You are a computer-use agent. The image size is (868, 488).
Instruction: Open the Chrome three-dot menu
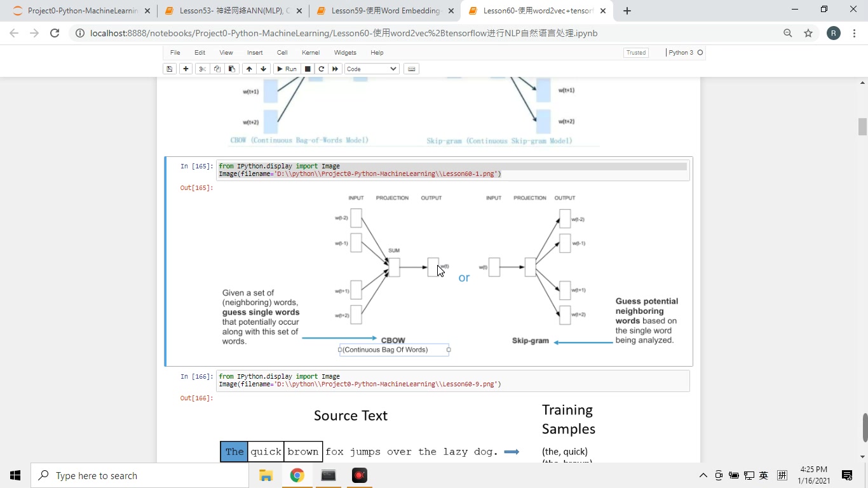pyautogui.click(x=853, y=33)
